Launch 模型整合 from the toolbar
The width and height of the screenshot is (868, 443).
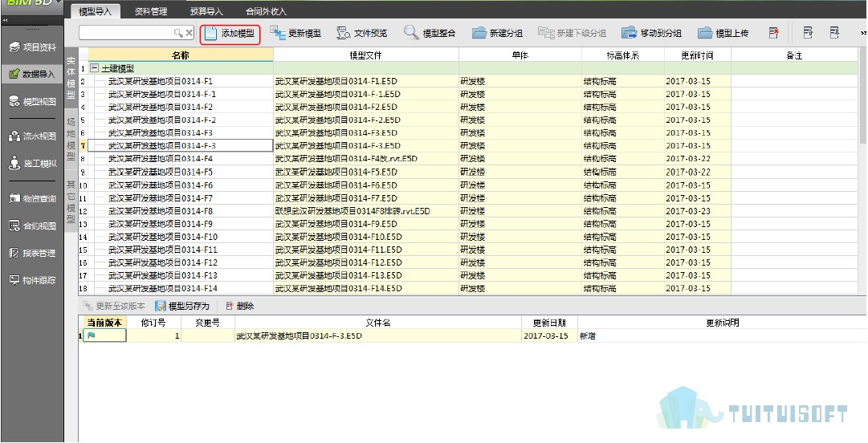pyautogui.click(x=430, y=33)
